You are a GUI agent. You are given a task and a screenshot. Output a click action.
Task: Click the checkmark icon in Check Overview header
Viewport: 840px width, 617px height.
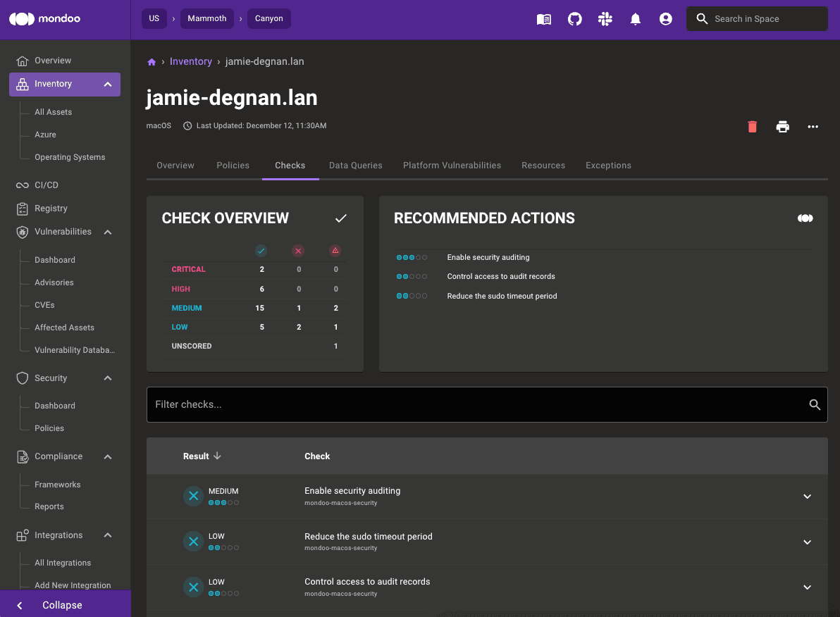[341, 218]
